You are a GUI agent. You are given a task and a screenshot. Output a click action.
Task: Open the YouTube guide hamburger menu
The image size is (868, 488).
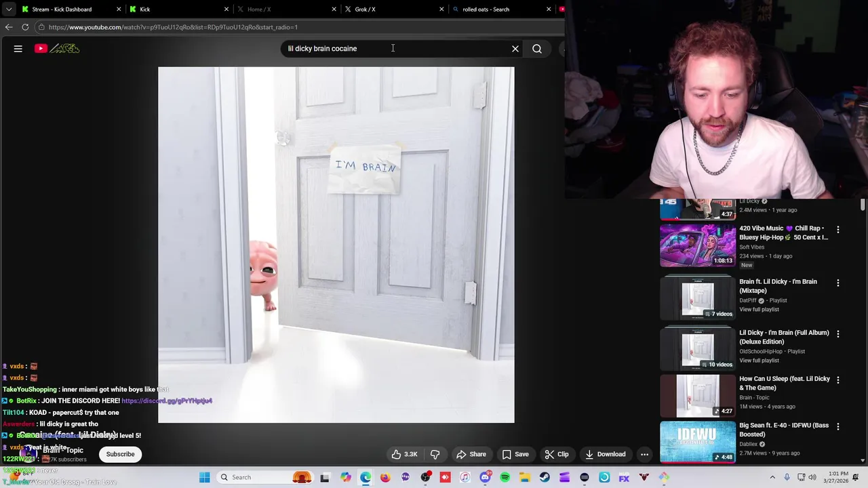(x=18, y=49)
